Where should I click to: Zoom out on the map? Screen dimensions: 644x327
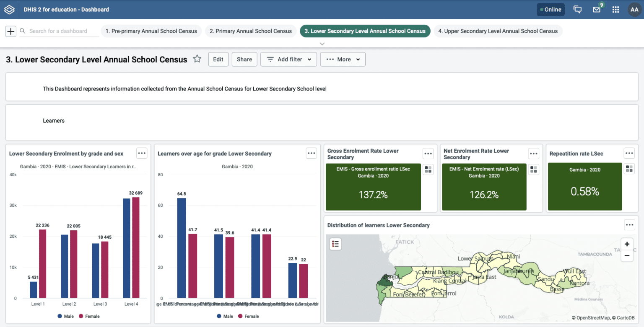tap(627, 255)
